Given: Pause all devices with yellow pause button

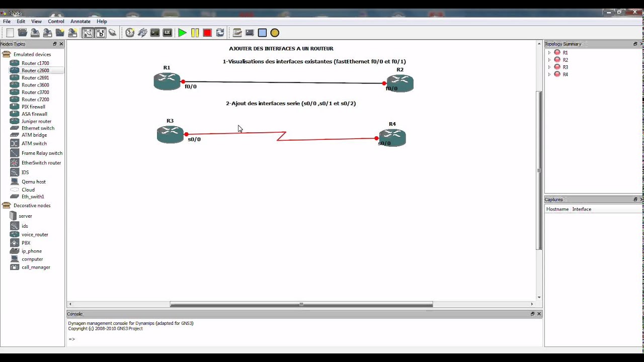Looking at the screenshot, I should (195, 33).
